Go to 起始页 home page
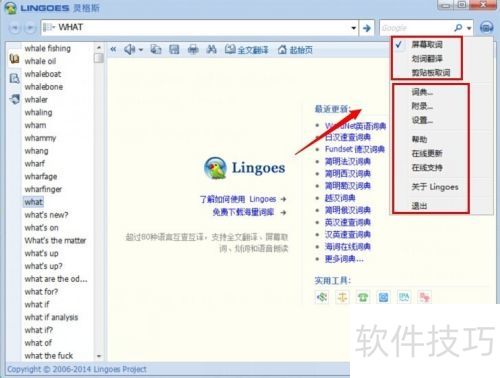Viewport: 500px width, 378px height. tap(295, 50)
